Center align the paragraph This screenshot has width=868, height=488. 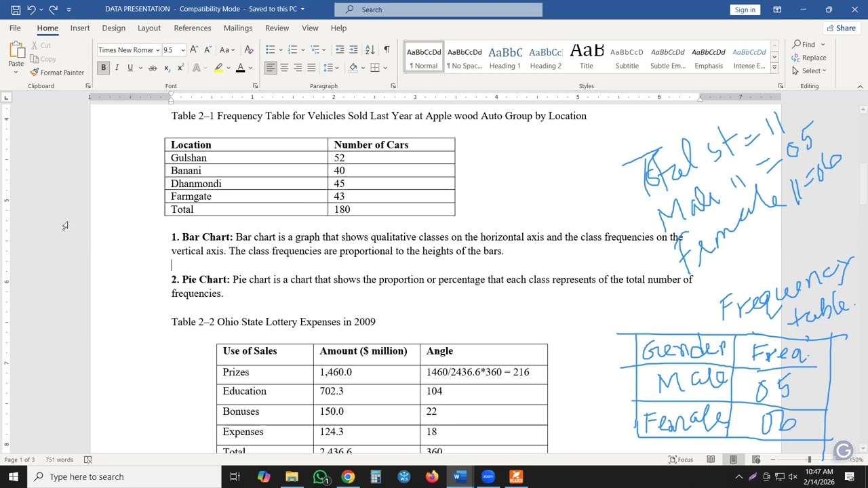point(284,68)
